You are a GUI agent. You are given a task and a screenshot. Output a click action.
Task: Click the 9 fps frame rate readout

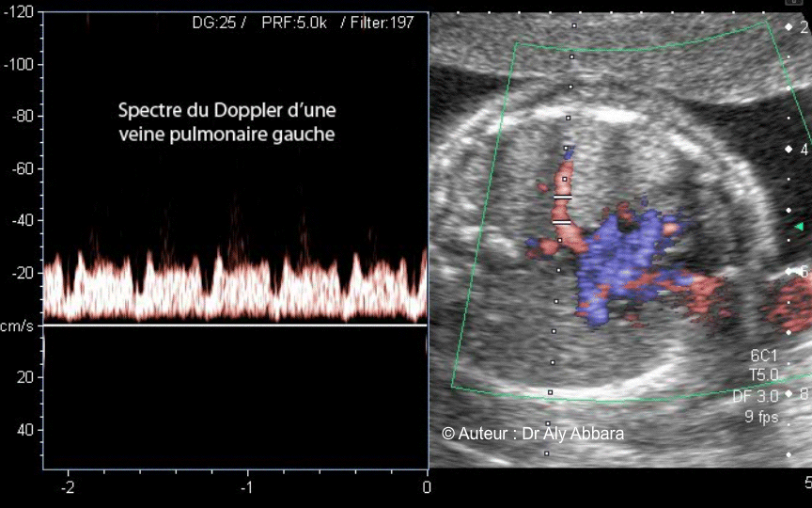point(759,417)
